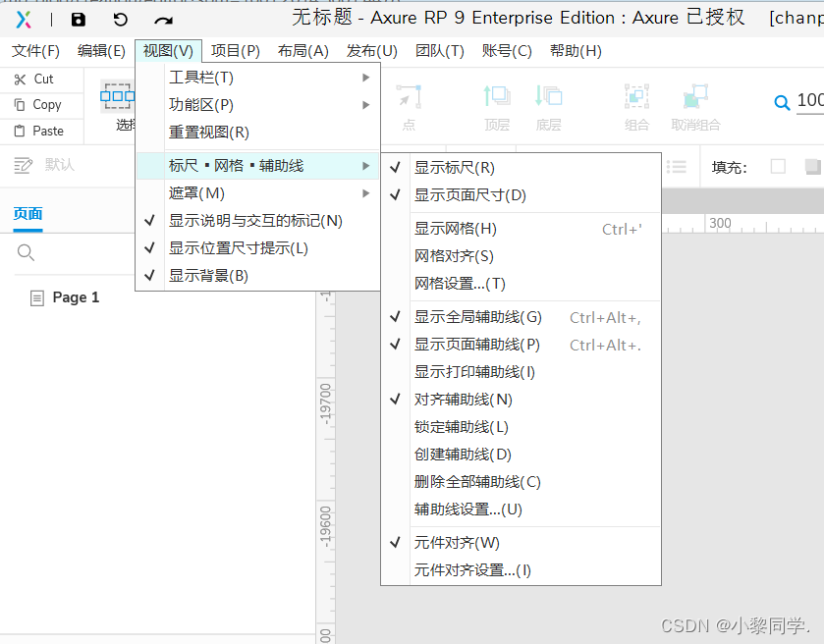Screen dimensions: 824x644
Task: Choose 重置视图(R) to reset view
Action: tap(257, 133)
